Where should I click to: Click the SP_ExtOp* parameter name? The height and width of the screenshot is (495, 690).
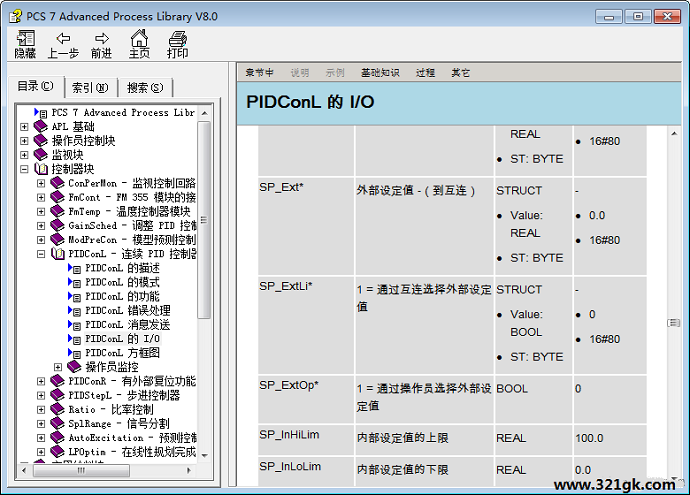click(x=289, y=385)
